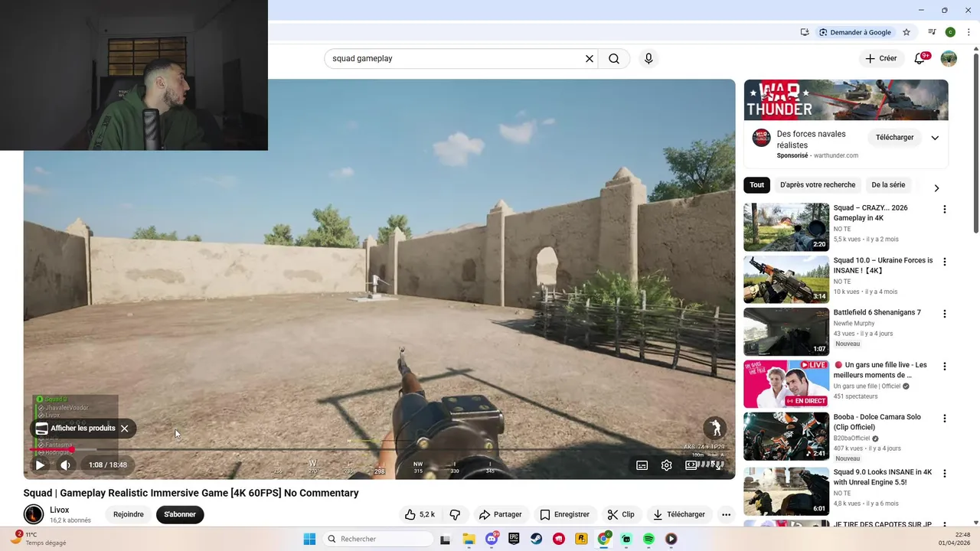
Task: Expand the War Thunder ad chevron
Action: [935, 138]
